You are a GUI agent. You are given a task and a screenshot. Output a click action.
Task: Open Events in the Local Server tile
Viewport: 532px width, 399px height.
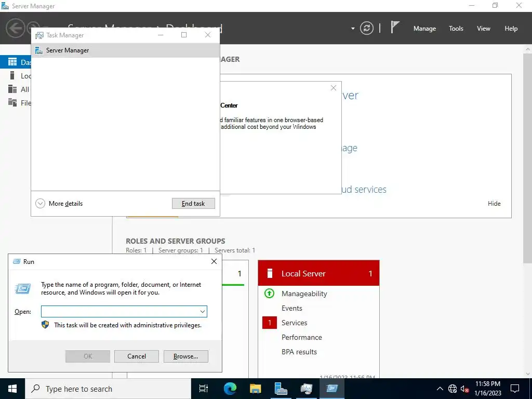[x=292, y=308]
